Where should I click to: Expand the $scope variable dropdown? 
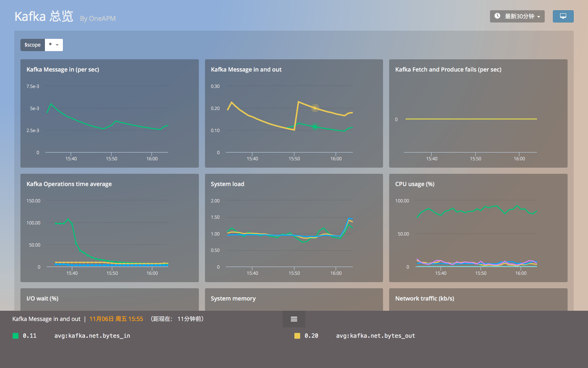click(x=54, y=45)
